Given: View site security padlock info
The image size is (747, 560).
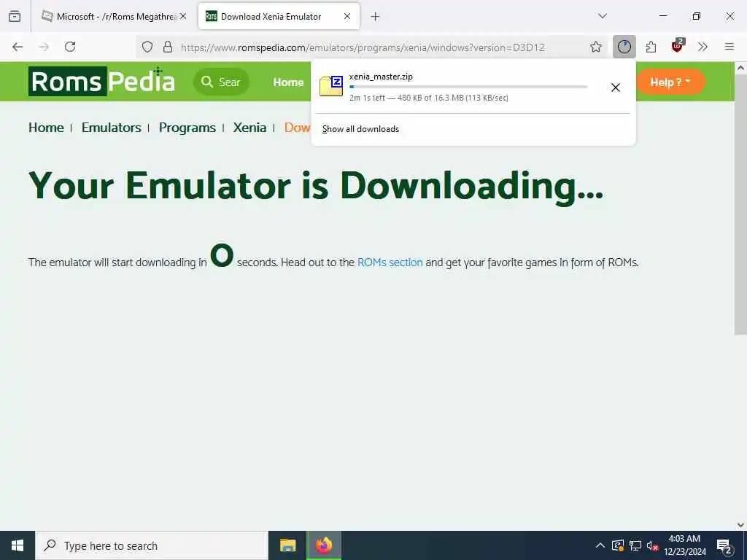Looking at the screenshot, I should [x=168, y=47].
